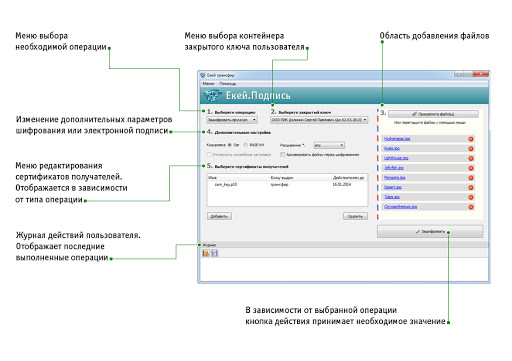Click the трансфер cell in recipients table
Screen dimensions: 512x361
pyautogui.click(x=279, y=184)
